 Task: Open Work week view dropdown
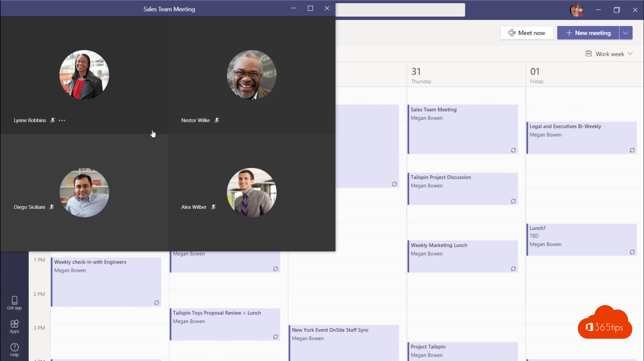point(609,54)
